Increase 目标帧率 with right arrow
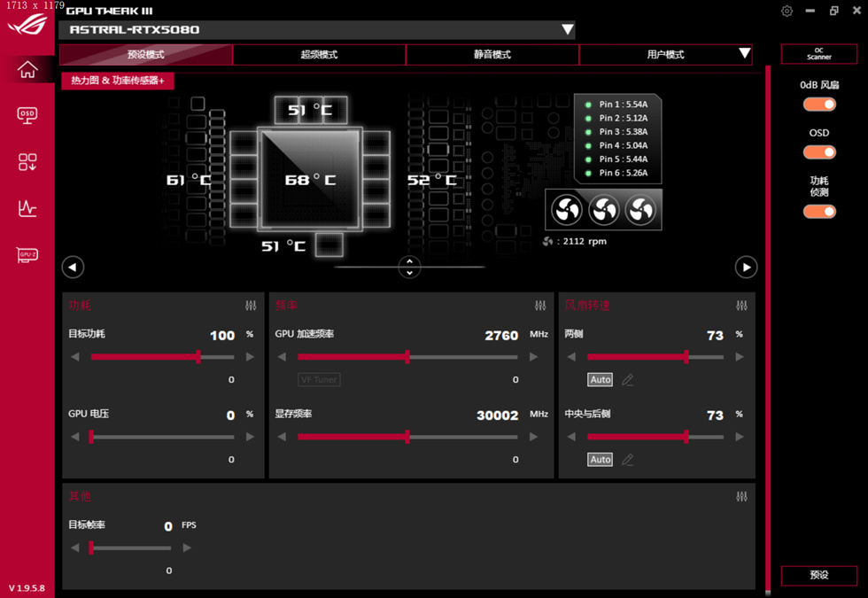The image size is (868, 598). (x=187, y=548)
